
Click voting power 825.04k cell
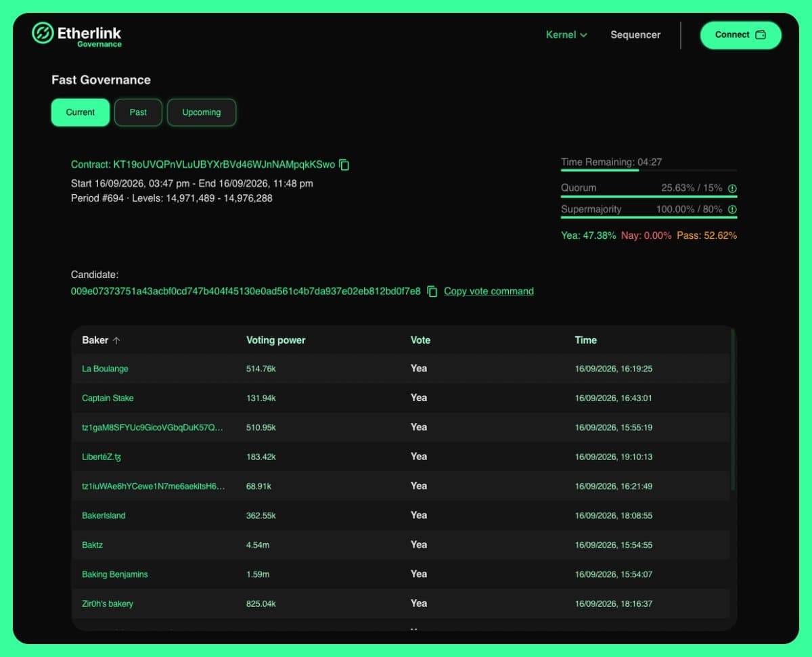click(261, 604)
